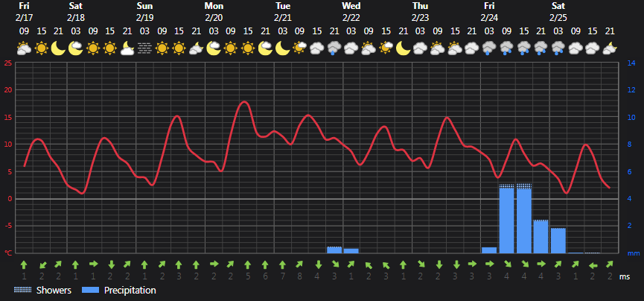
Task: Click the fog icon for Sun 2/19 03
Action: click(144, 48)
